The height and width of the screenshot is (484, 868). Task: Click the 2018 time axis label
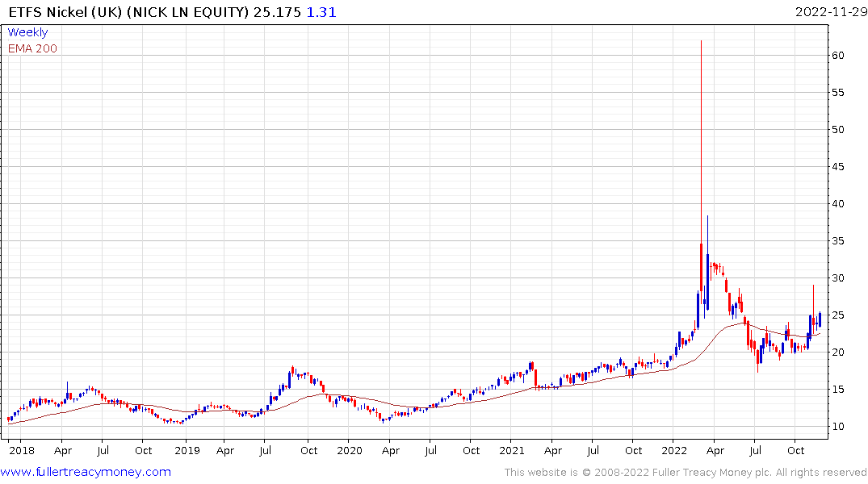22,450
